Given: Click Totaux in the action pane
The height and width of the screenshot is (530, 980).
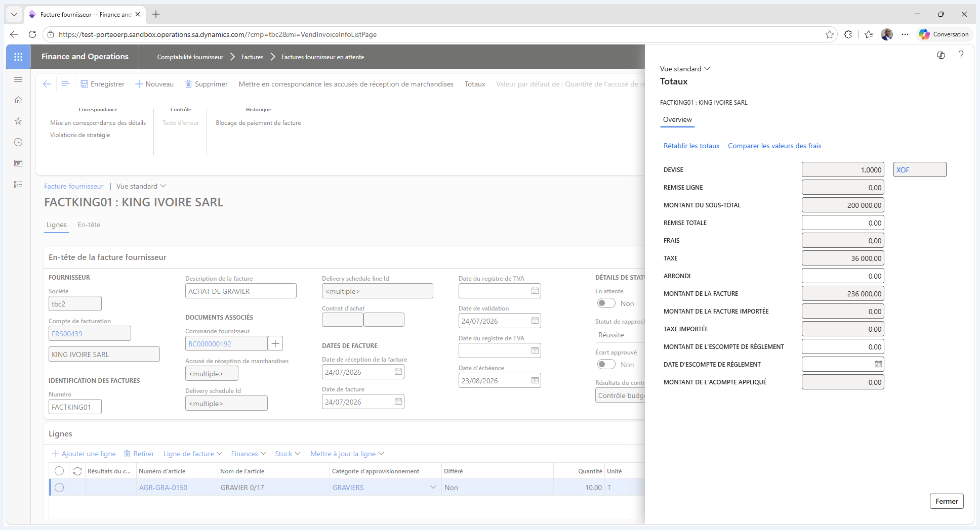Looking at the screenshot, I should point(475,84).
